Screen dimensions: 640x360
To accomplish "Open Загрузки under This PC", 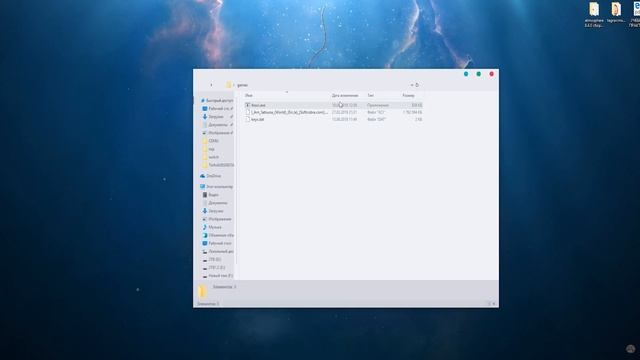I will coord(213,211).
